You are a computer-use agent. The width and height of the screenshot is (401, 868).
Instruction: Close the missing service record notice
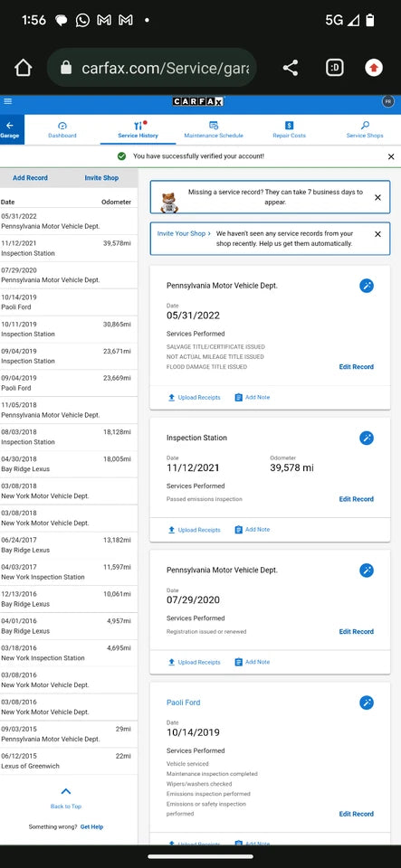click(x=377, y=198)
